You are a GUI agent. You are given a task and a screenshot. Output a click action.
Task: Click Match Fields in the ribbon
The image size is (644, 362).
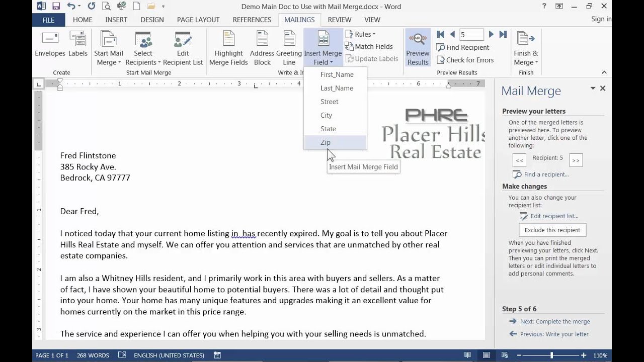[369, 46]
